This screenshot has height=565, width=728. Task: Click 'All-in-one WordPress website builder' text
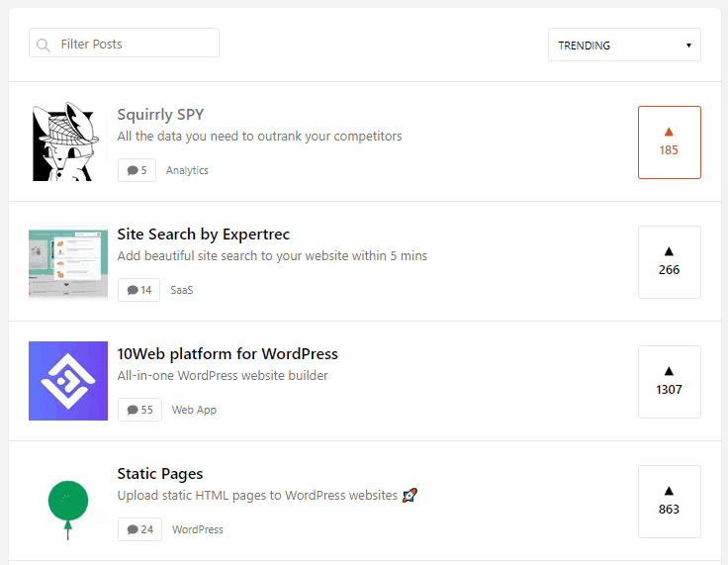(x=223, y=375)
